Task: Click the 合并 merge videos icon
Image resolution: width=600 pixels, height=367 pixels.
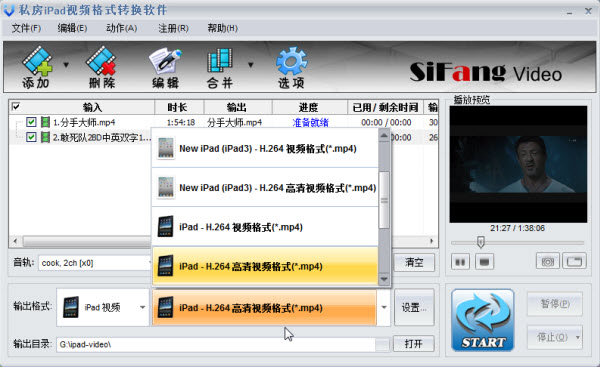Action: [x=220, y=67]
